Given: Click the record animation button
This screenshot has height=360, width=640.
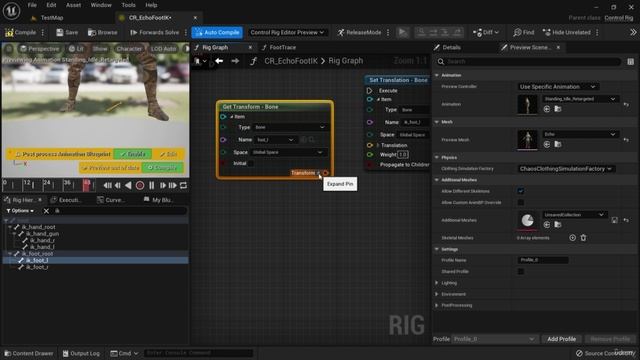Looking at the screenshot, I should point(140,185).
